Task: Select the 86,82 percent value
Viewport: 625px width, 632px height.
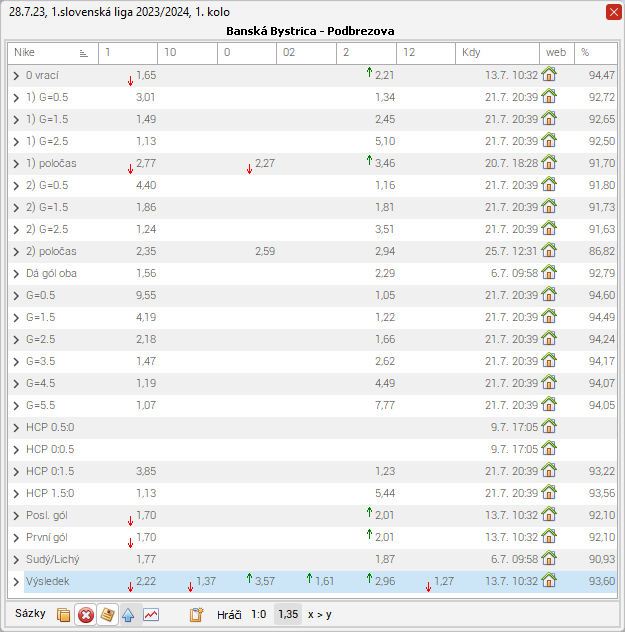Action: (x=602, y=251)
